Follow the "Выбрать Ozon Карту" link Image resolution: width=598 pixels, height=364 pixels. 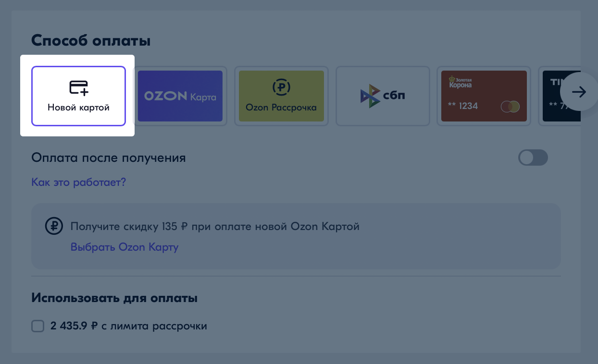coord(125,247)
